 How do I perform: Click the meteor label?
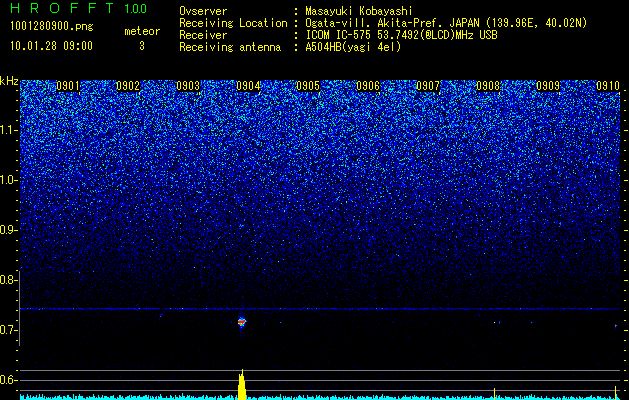point(142,31)
